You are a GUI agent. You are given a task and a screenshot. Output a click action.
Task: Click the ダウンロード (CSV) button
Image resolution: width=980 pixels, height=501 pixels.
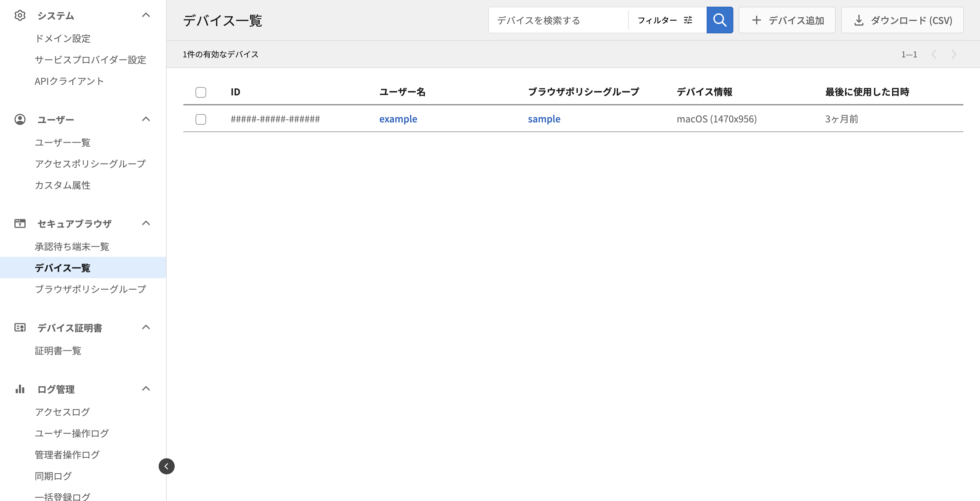pos(902,20)
